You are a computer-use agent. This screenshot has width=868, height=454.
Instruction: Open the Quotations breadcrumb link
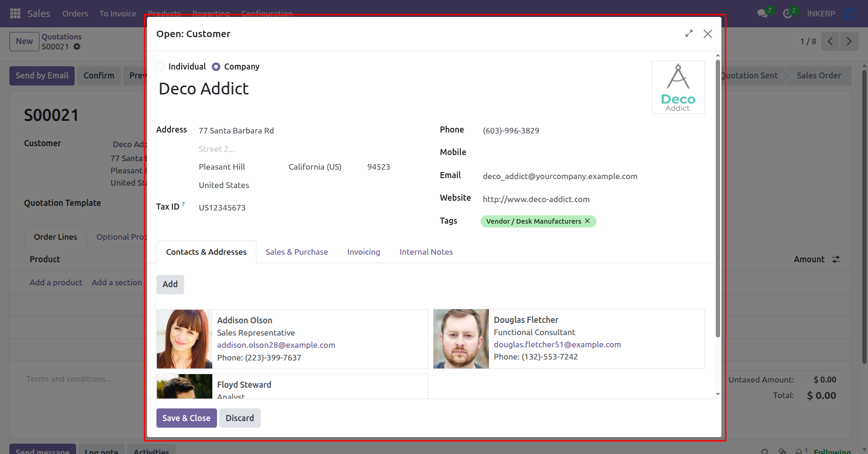pos(62,37)
